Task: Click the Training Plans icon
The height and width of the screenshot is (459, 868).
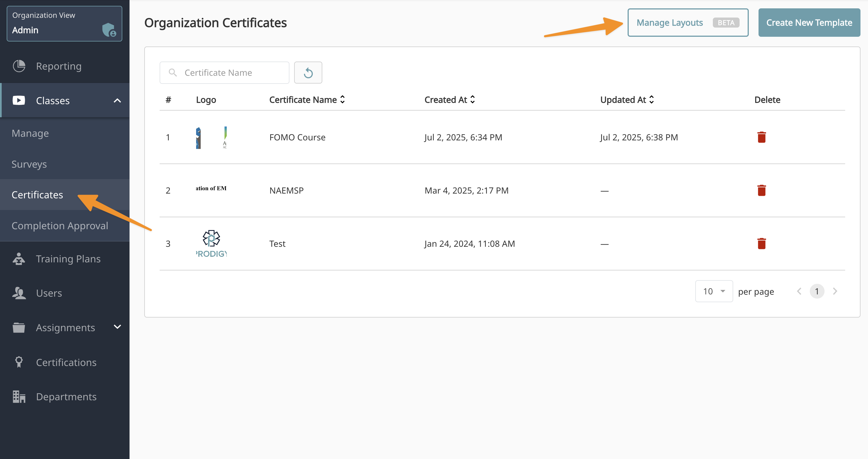Action: click(19, 259)
